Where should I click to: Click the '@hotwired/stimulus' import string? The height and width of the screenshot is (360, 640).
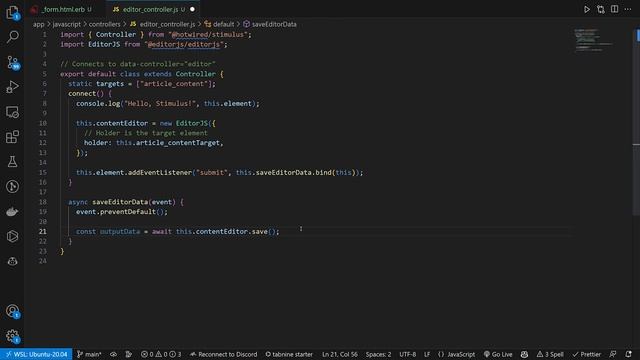(208, 35)
